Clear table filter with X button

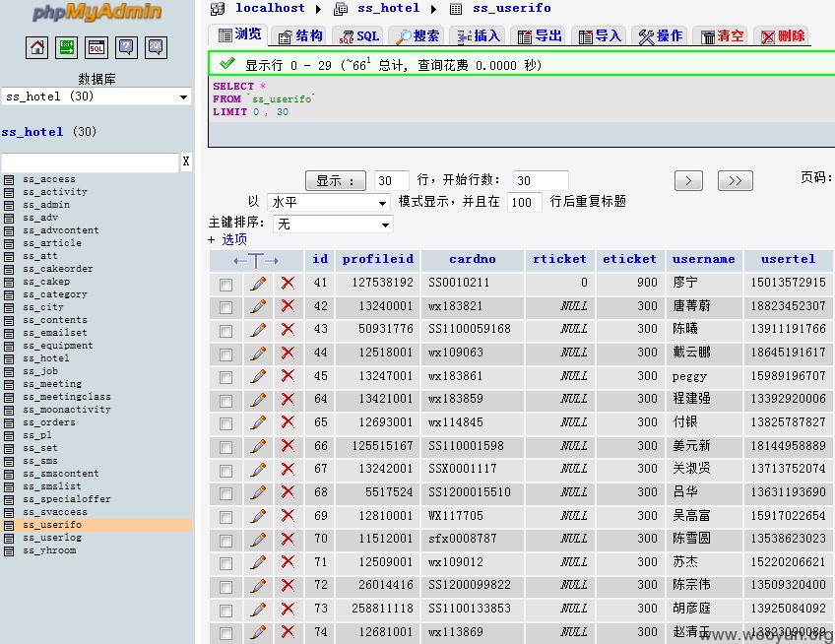(186, 161)
